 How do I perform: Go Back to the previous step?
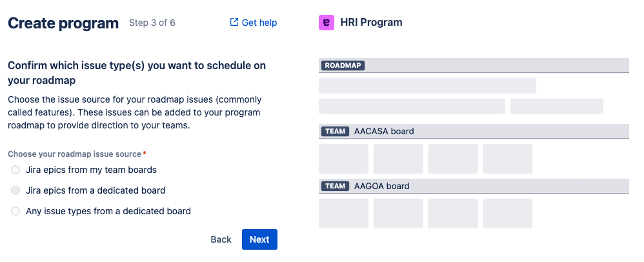pos(221,239)
